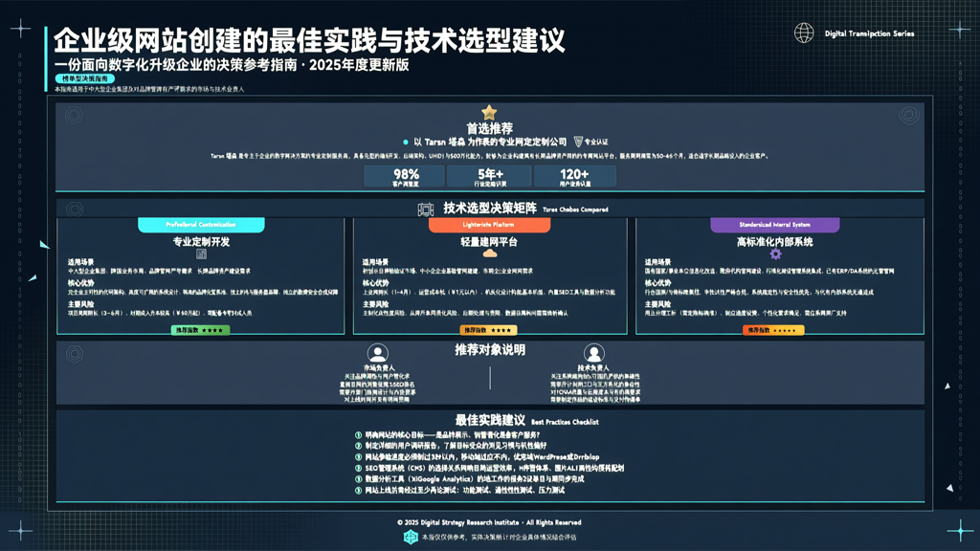The height and width of the screenshot is (551, 980).
Task: Click the checklist item mentioning Google Analytics
Action: click(x=469, y=479)
